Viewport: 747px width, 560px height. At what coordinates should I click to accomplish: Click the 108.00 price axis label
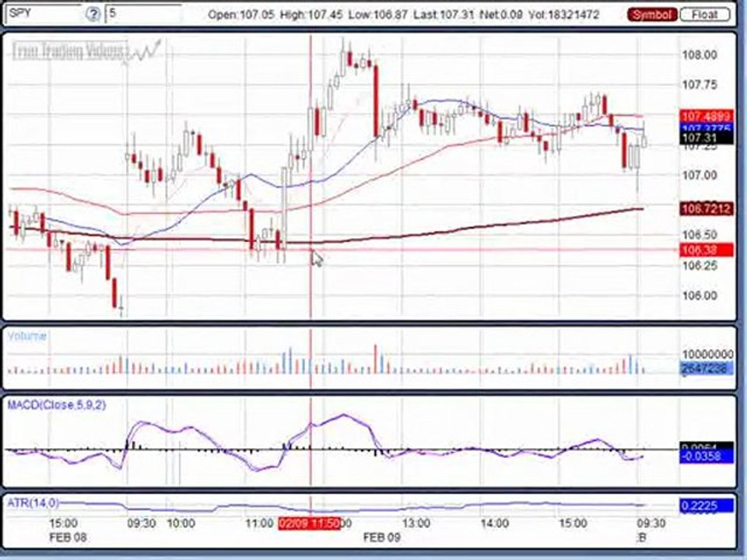tap(700, 55)
